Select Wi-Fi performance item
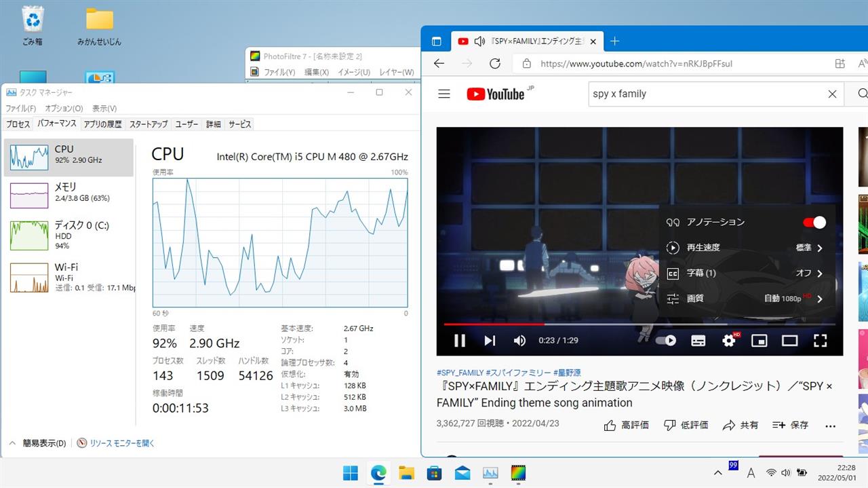 [x=68, y=277]
